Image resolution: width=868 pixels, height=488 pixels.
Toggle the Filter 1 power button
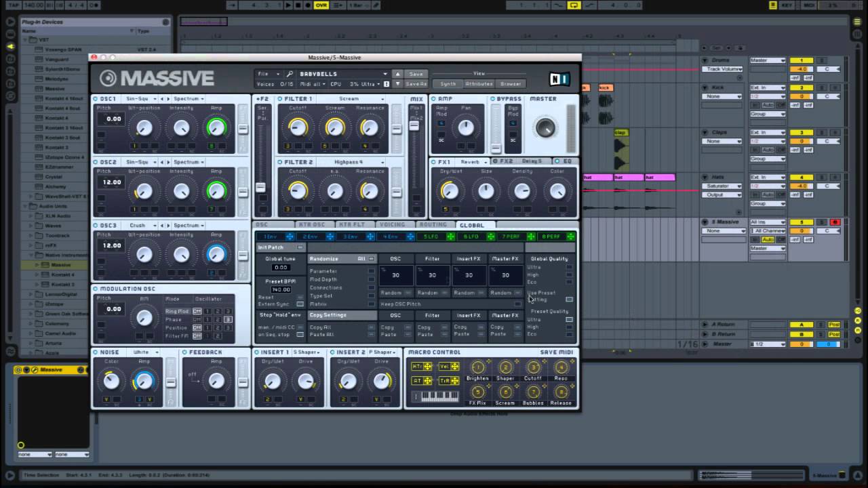[x=280, y=99]
